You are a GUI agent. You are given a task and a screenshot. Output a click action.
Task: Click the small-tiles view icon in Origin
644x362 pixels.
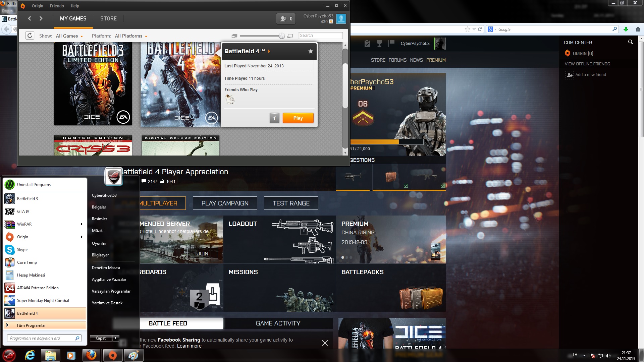(x=234, y=36)
